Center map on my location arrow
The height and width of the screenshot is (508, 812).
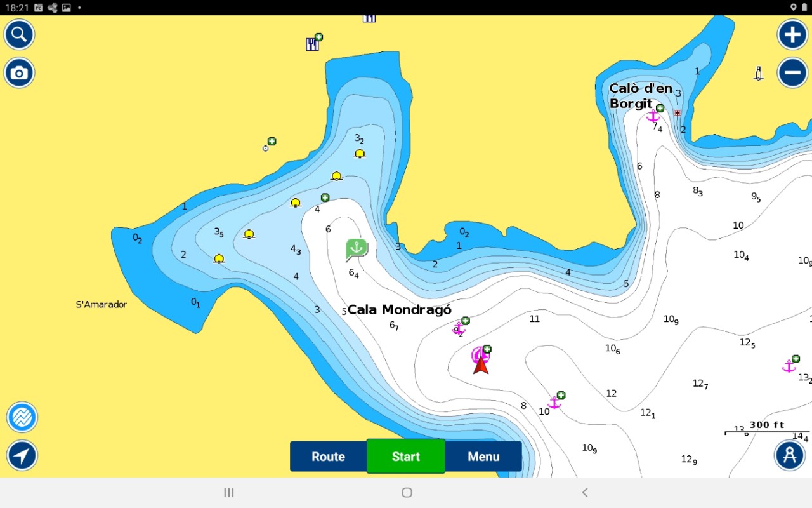tap(22, 455)
